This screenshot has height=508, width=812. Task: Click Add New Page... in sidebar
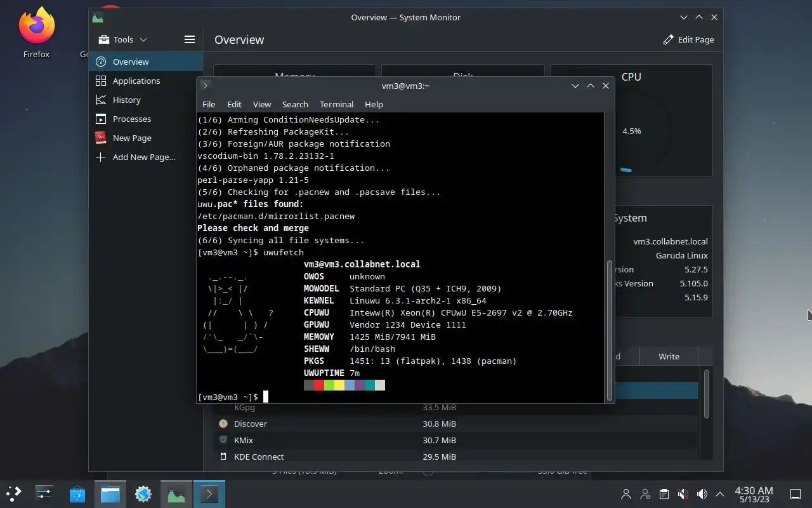point(146,157)
